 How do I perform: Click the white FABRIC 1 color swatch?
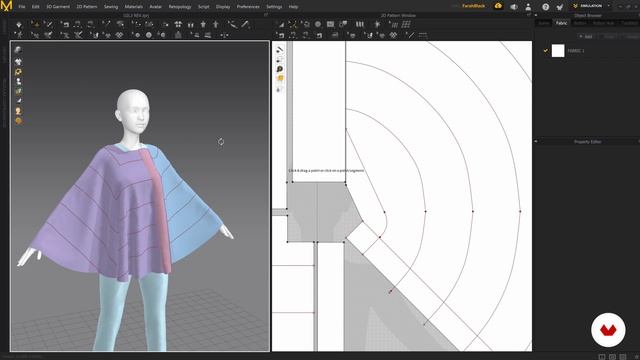tap(558, 51)
